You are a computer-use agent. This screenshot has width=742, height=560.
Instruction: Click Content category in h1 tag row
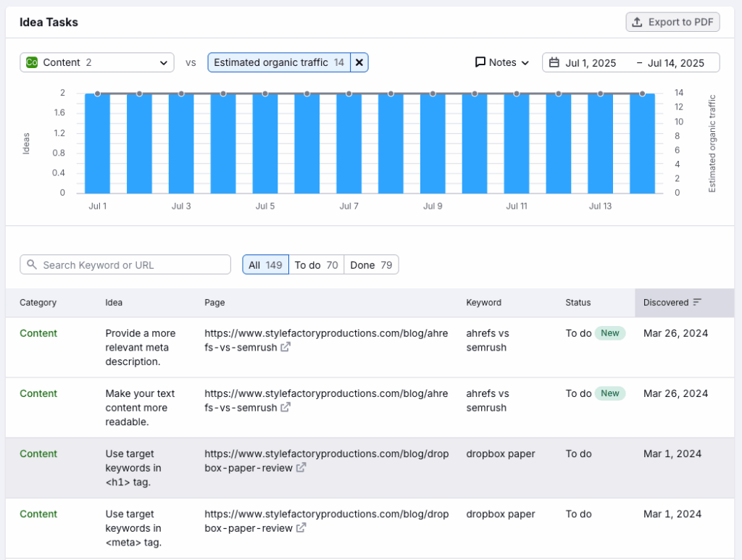38,454
